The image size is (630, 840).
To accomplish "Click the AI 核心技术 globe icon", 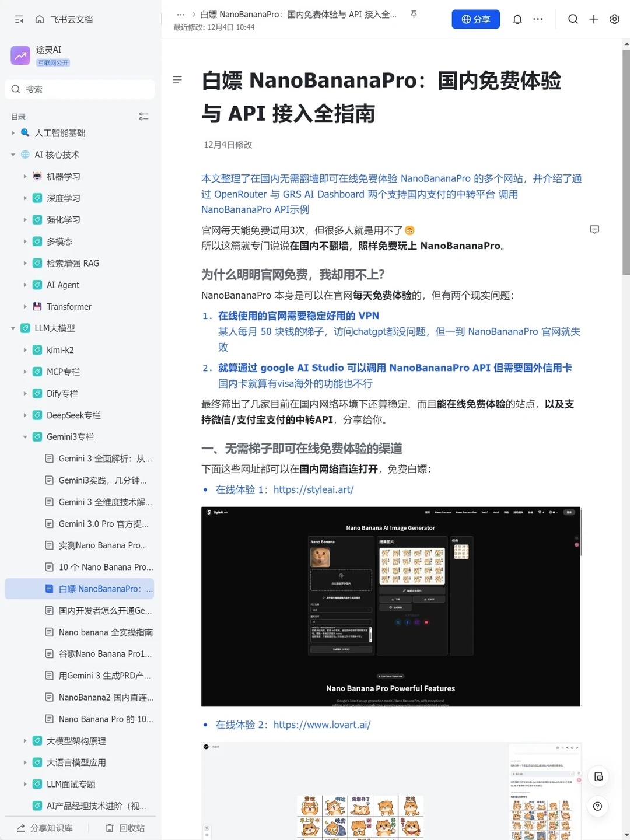I will pos(25,155).
